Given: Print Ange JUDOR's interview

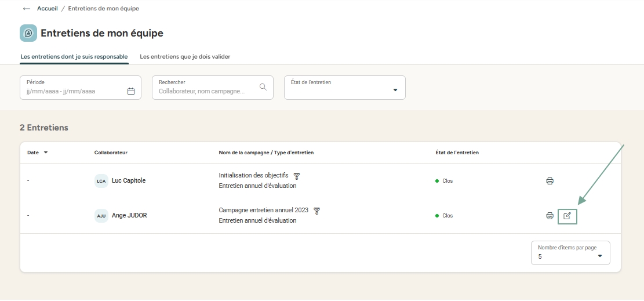Looking at the screenshot, I should [550, 216].
